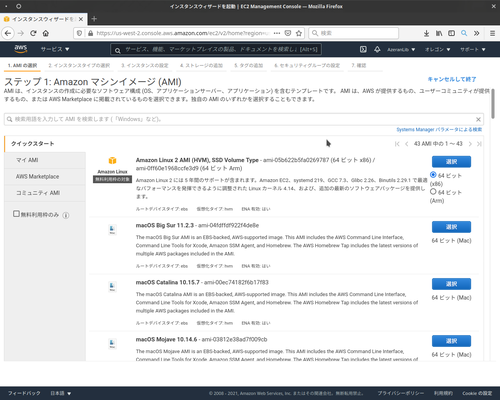
Task: Open the Support dropdown menu
Action: (473, 49)
